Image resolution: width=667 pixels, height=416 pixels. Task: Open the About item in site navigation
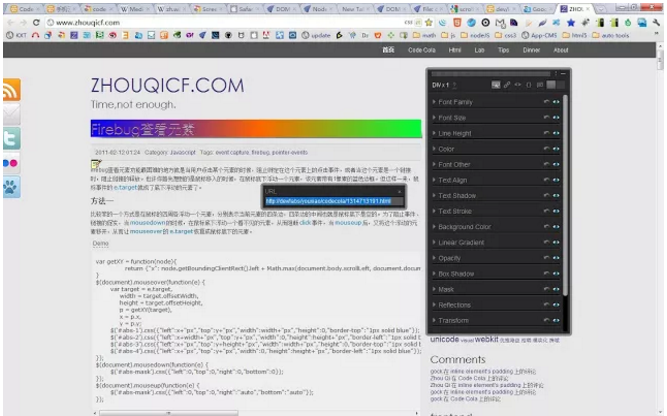(561, 50)
